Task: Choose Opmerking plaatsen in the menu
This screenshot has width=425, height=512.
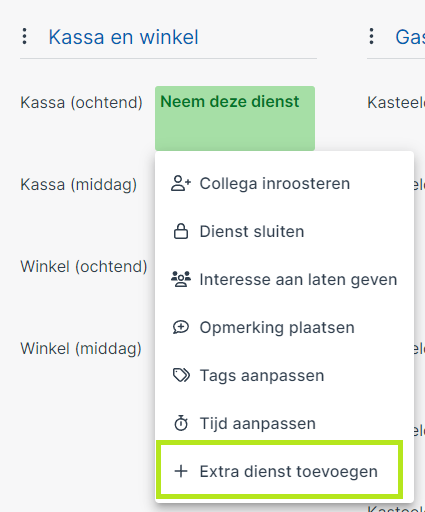Action: tap(284, 327)
